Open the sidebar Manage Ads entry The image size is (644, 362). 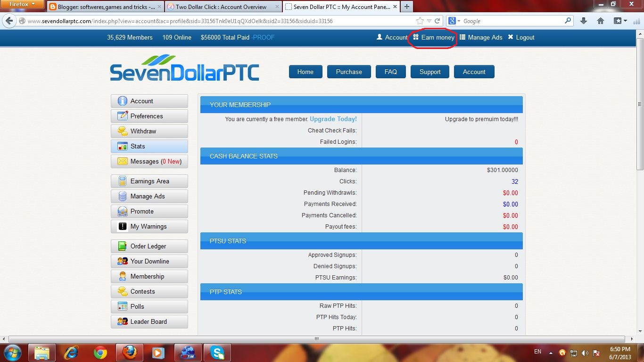(x=149, y=196)
